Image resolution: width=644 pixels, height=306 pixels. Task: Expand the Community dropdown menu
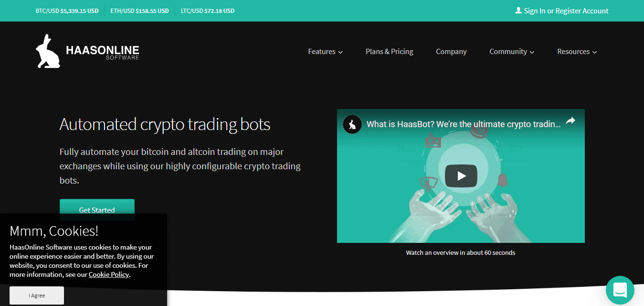(512, 52)
